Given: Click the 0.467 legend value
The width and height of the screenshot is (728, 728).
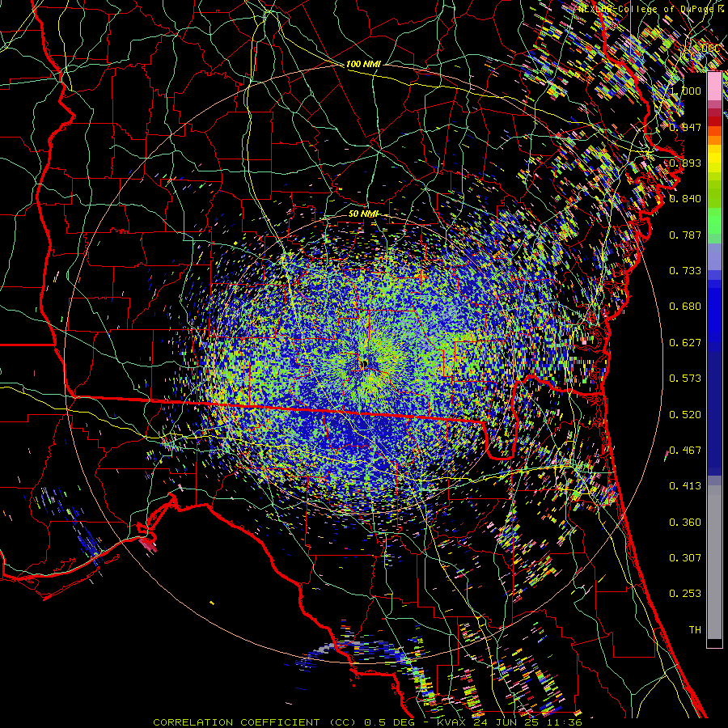Looking at the screenshot, I should pyautogui.click(x=685, y=451).
